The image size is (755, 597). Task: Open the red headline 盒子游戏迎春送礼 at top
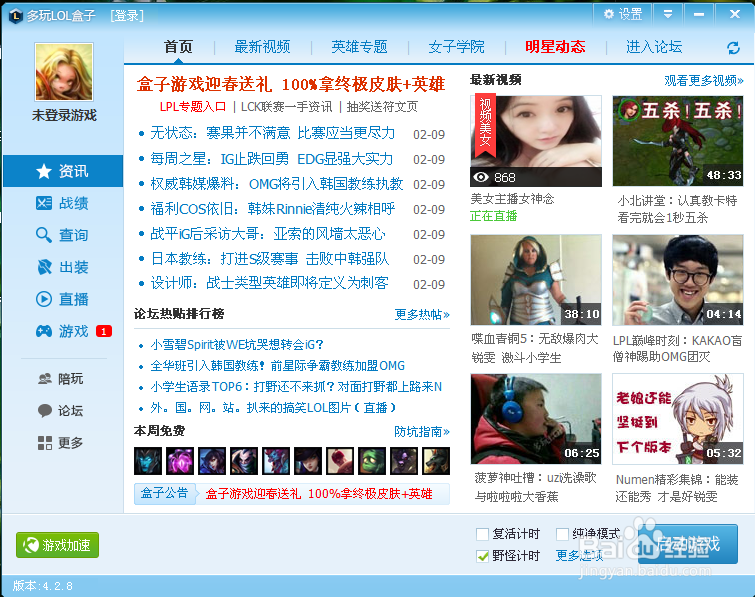click(x=291, y=84)
